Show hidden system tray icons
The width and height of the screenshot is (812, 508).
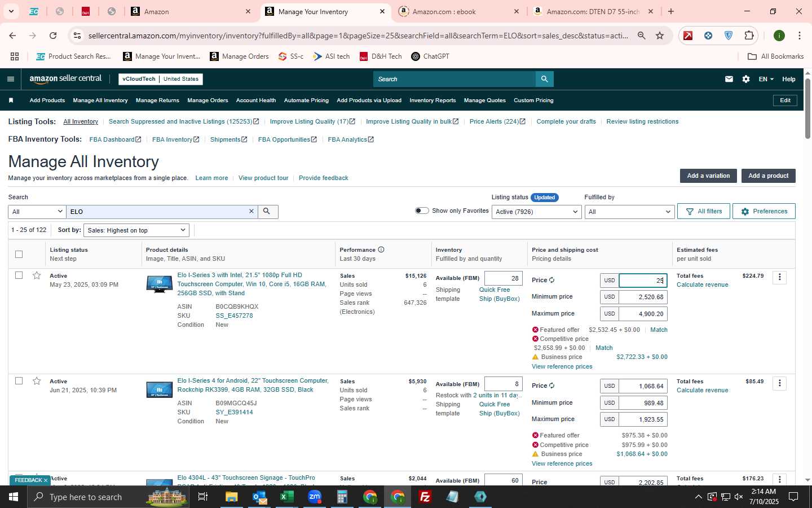pyautogui.click(x=698, y=497)
